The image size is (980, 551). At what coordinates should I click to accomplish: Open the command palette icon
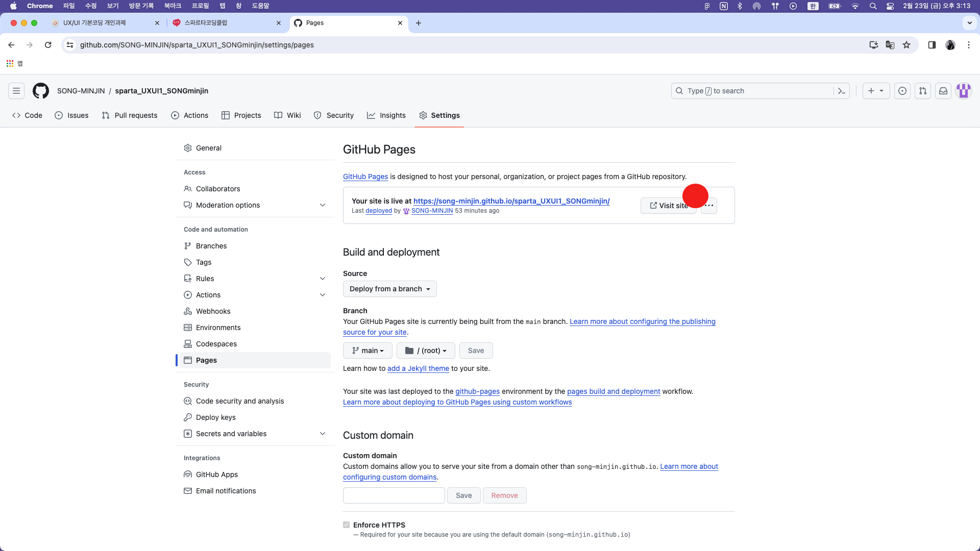pos(842,91)
